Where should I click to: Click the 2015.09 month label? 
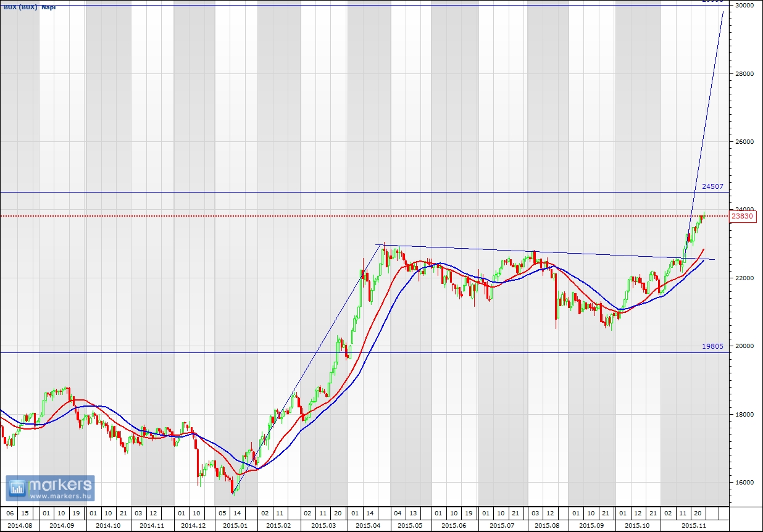tap(591, 525)
